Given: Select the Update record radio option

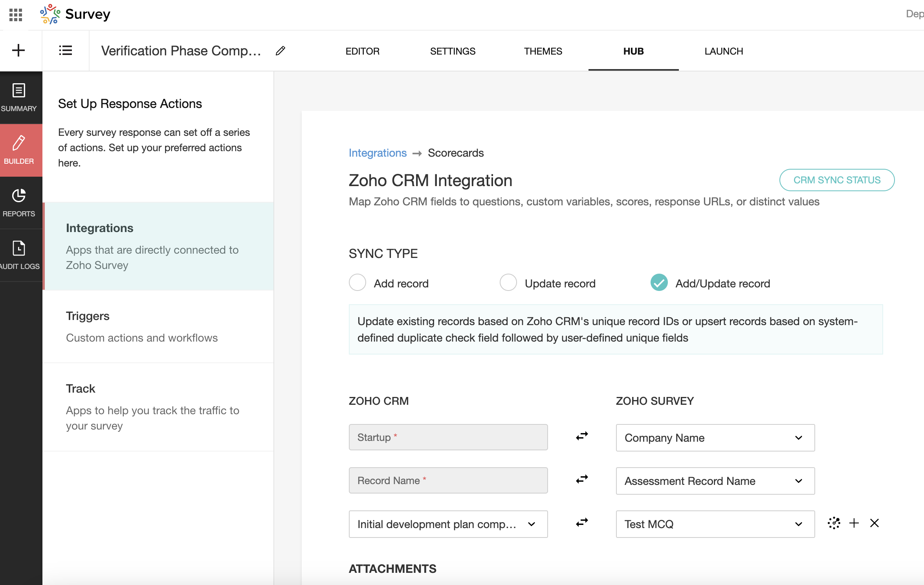Looking at the screenshot, I should click(x=508, y=283).
